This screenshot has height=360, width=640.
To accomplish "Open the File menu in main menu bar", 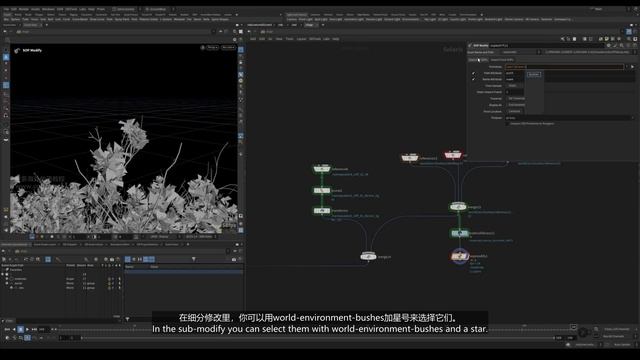I will click(6, 9).
